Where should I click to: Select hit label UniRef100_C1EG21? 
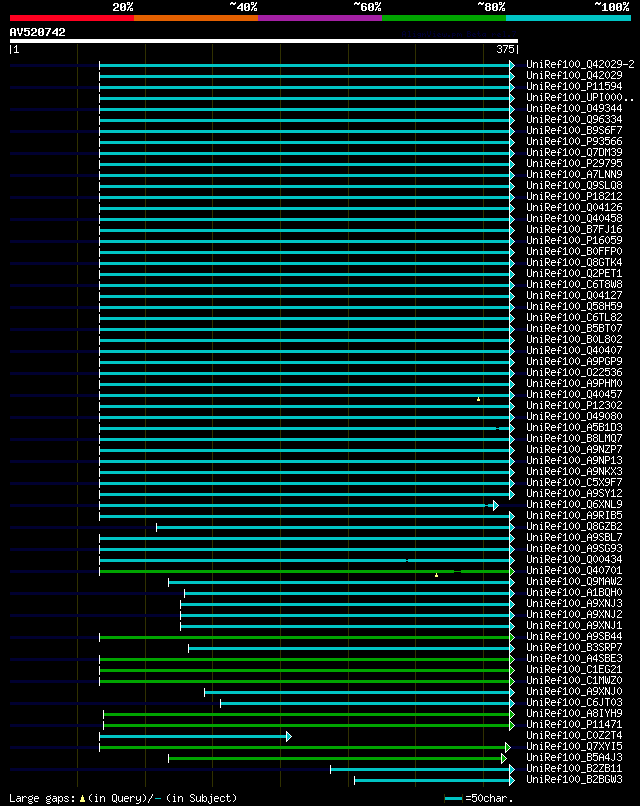coord(574,669)
